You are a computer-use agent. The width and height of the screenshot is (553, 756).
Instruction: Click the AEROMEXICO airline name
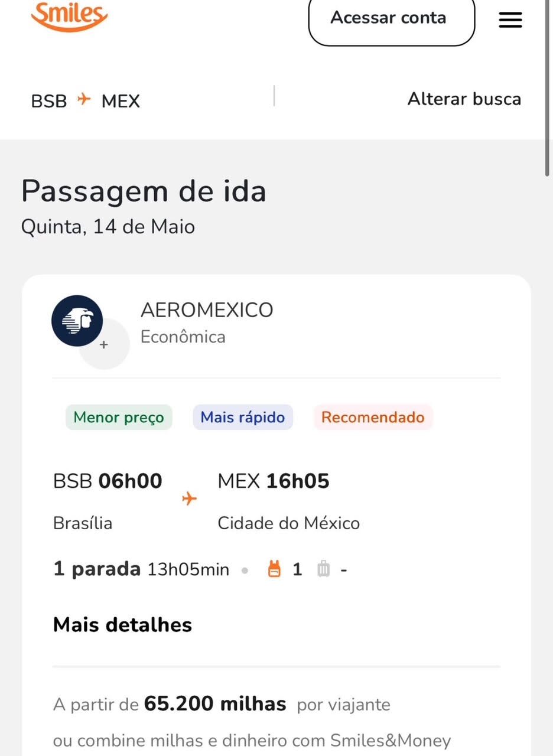point(207,310)
